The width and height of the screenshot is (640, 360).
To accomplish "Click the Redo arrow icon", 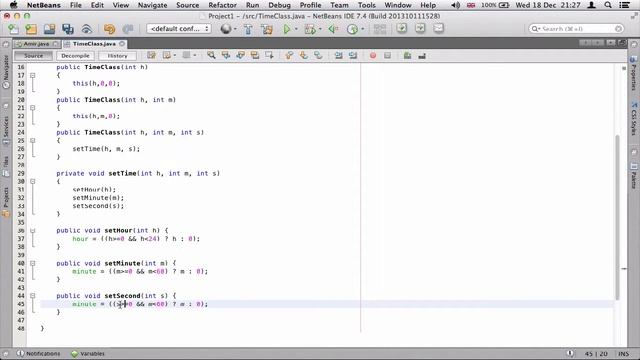I will pos(128,29).
